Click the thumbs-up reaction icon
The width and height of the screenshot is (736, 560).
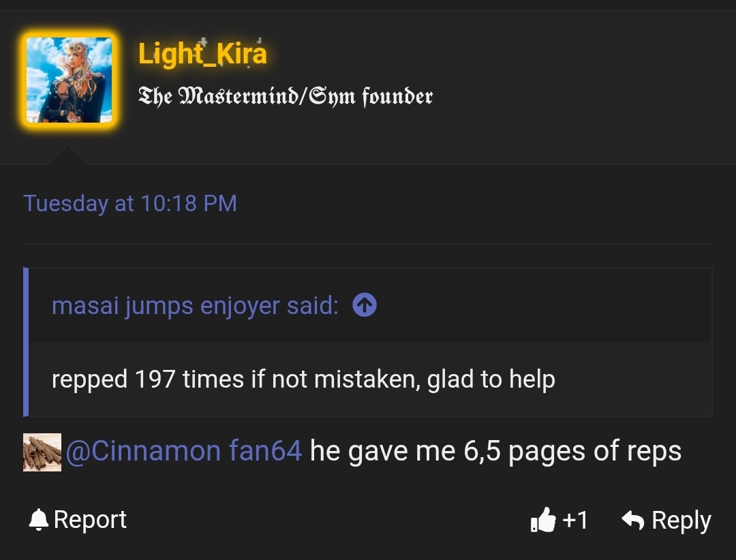click(542, 520)
